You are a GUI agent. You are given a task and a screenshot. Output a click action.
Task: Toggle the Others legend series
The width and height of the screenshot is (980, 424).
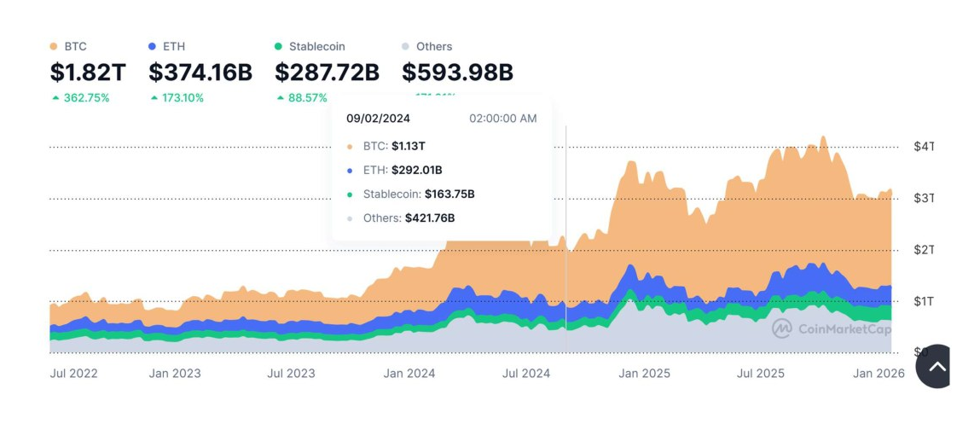click(x=426, y=46)
